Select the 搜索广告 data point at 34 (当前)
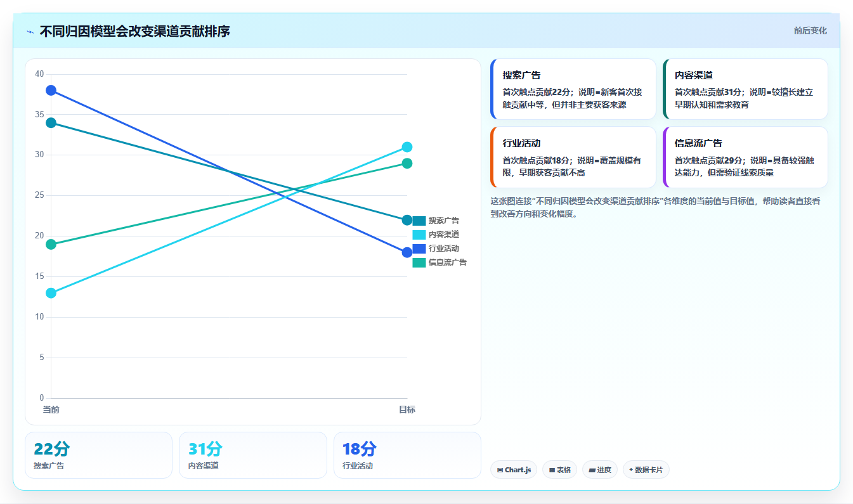This screenshot has width=853, height=504. pos(51,123)
